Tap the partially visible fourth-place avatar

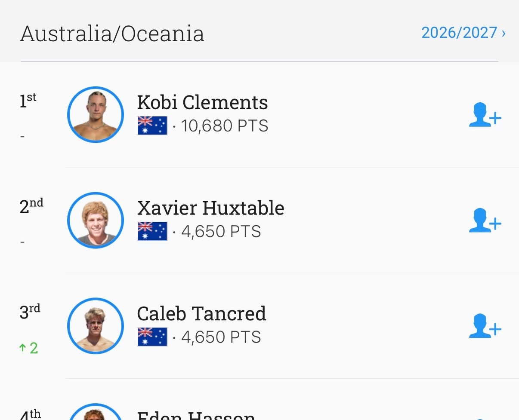coord(96,412)
